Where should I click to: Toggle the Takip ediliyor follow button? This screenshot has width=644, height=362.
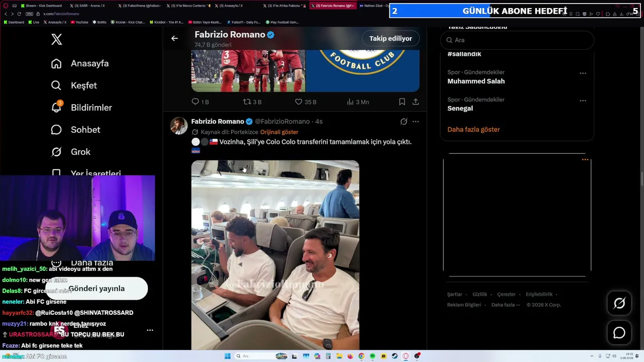pos(390,38)
